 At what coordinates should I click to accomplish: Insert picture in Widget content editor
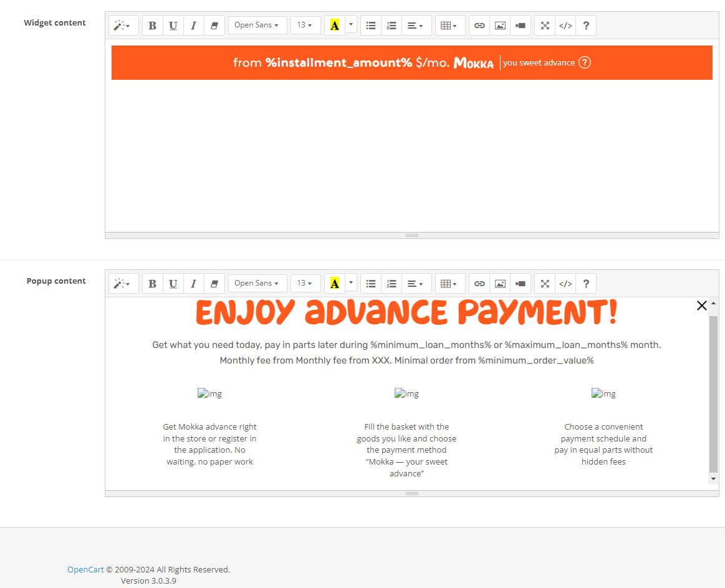[x=501, y=26]
